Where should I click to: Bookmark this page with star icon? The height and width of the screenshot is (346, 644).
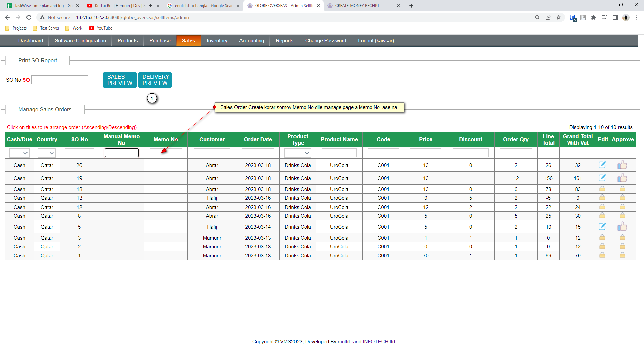pos(559,17)
